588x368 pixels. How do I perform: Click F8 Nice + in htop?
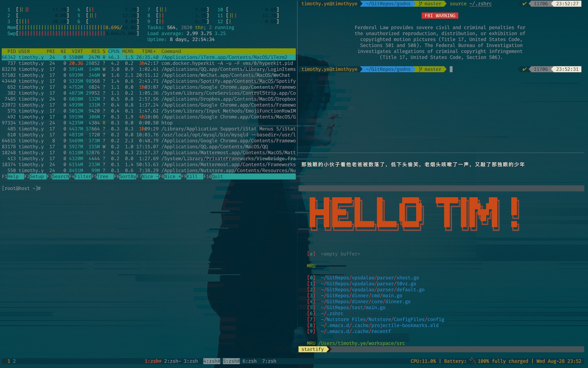click(x=170, y=177)
